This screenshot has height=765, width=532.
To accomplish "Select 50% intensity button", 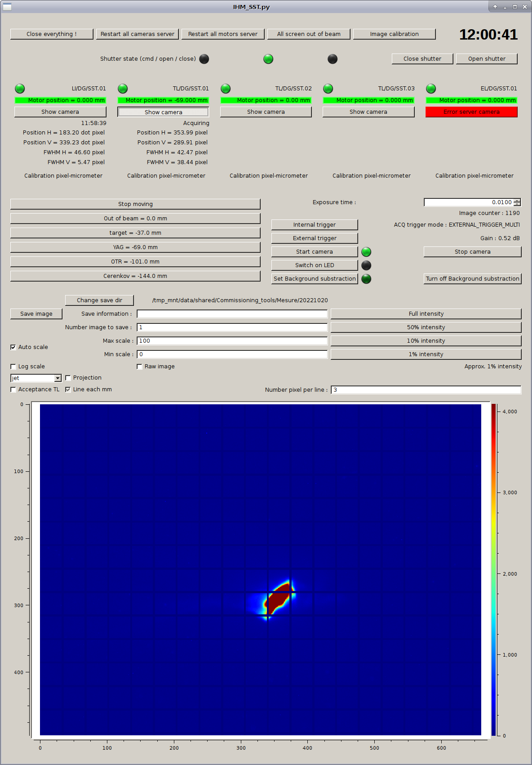I will point(426,327).
